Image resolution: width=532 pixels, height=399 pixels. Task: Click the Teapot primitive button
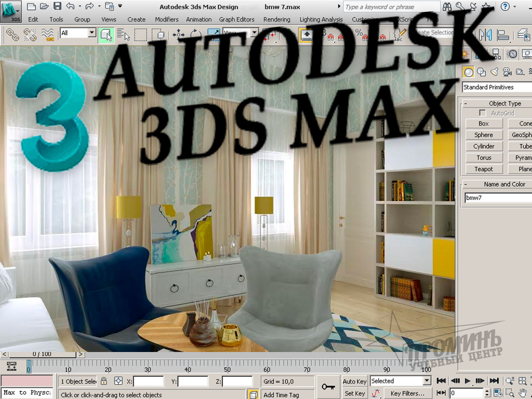[x=484, y=169]
